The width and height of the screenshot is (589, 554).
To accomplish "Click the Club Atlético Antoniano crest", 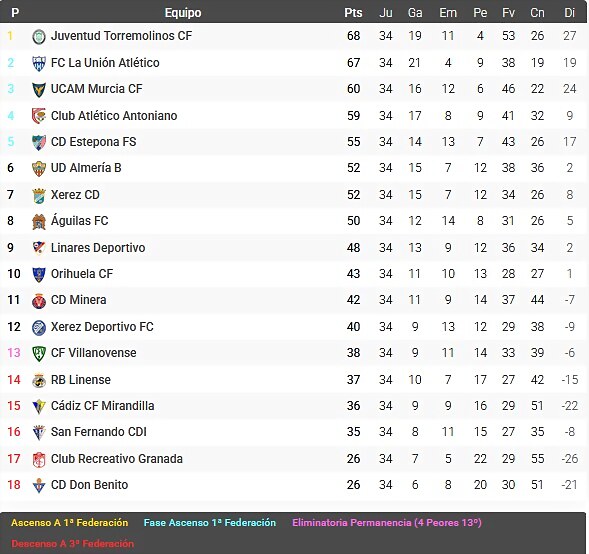I will tap(39, 116).
